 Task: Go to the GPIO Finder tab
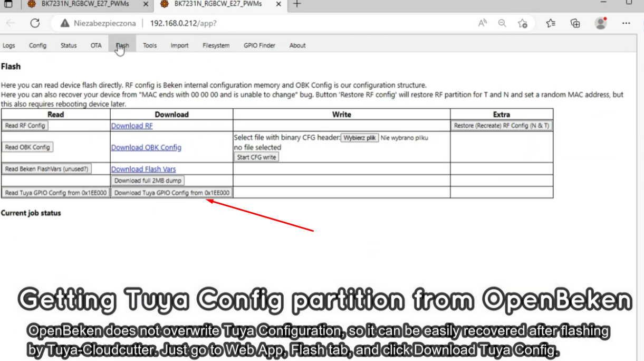pyautogui.click(x=259, y=45)
